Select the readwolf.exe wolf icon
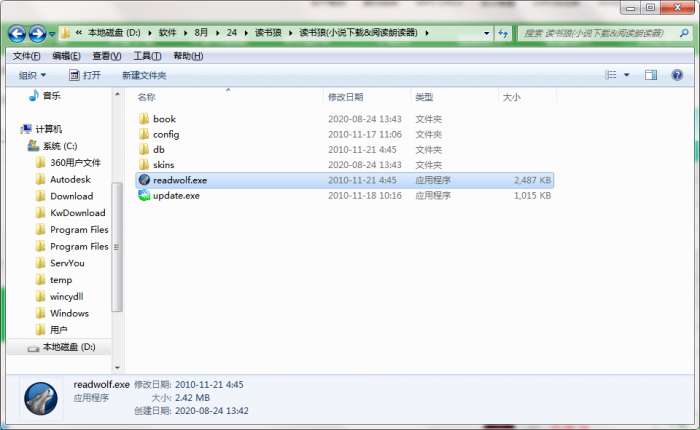The height and width of the screenshot is (430, 700). [144, 180]
